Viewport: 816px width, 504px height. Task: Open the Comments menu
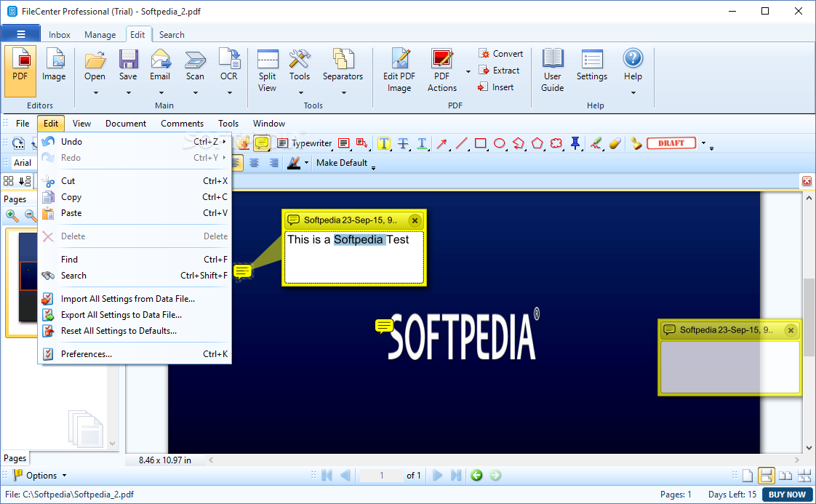click(182, 124)
